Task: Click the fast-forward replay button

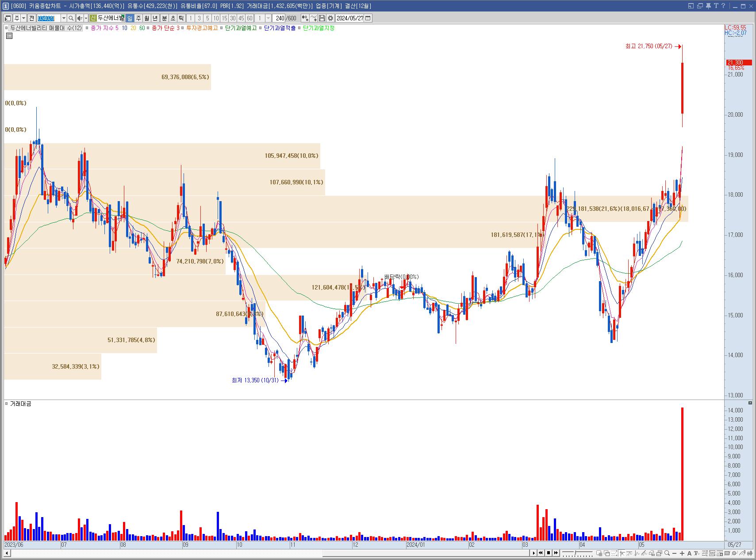Action: (556, 553)
